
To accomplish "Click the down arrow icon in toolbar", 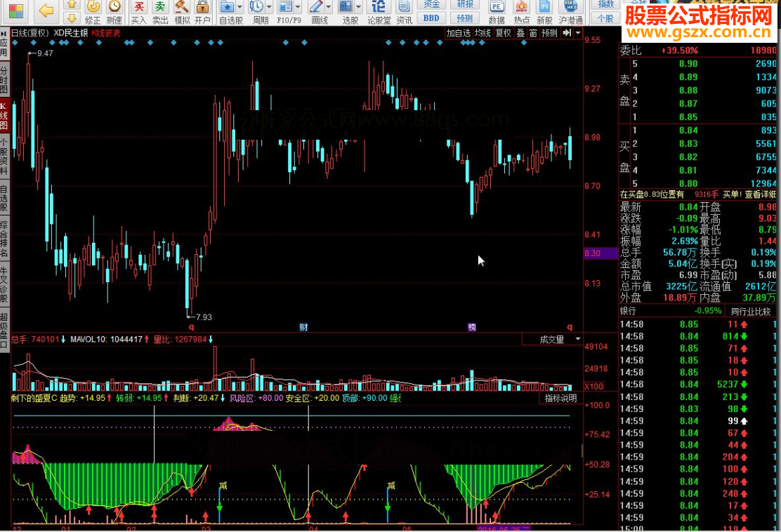I will [x=72, y=18].
